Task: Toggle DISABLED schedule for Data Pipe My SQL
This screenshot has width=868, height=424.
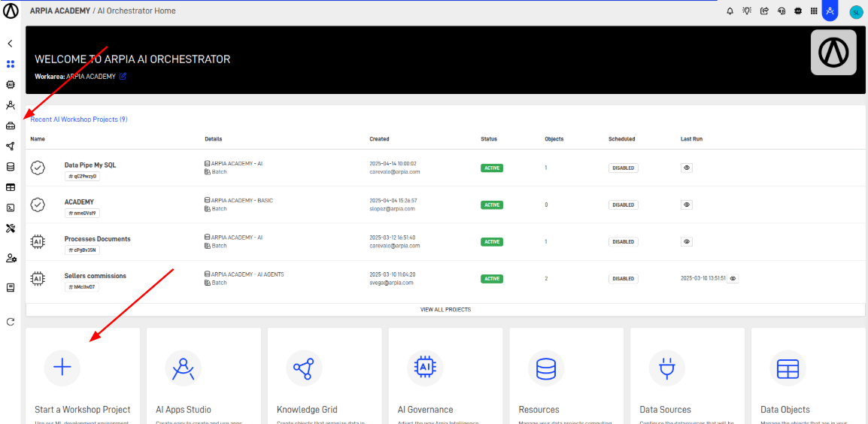Action: tap(624, 168)
